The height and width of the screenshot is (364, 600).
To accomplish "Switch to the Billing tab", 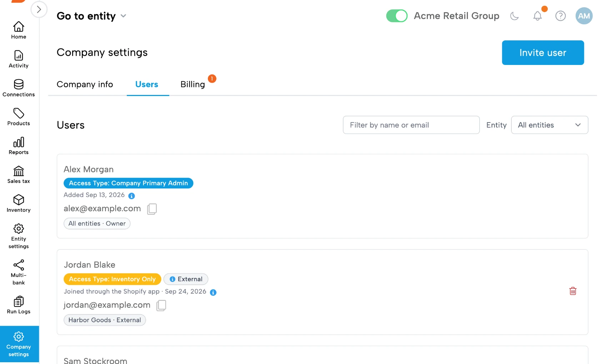I will point(192,84).
